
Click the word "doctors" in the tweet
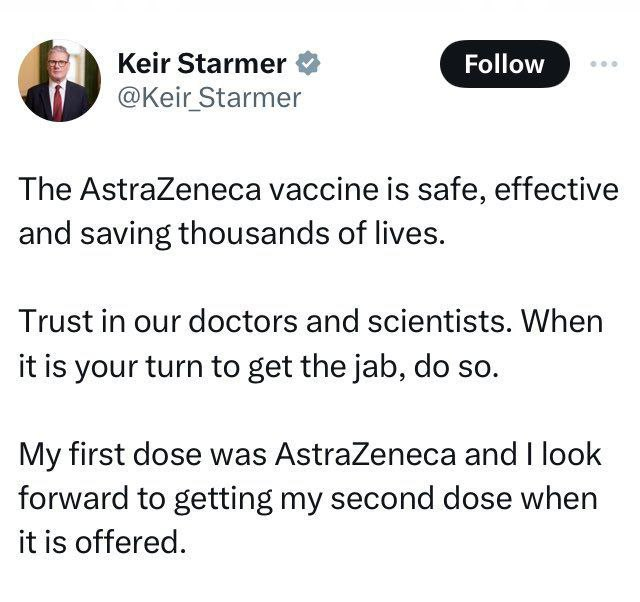253,323
